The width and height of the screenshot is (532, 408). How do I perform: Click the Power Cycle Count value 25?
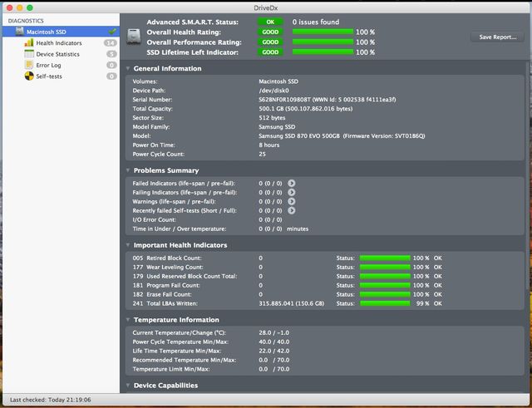click(263, 154)
